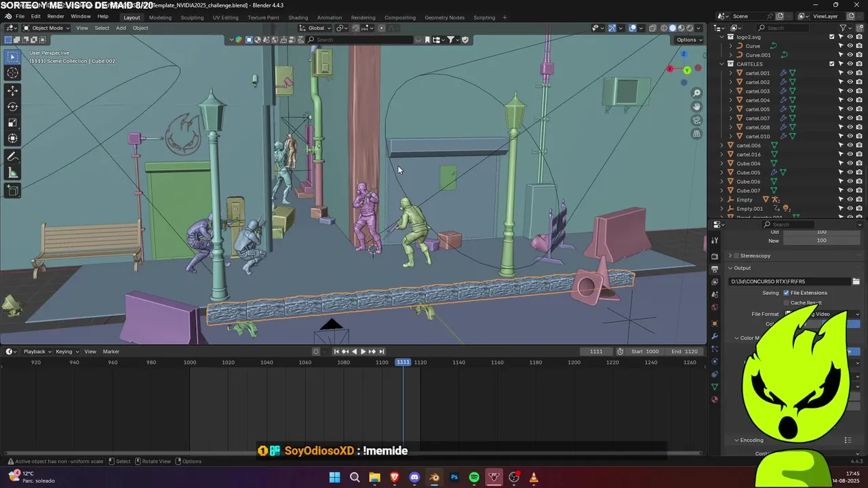The image size is (868, 488).
Task: Open the Render properties tab
Action: tap(715, 257)
